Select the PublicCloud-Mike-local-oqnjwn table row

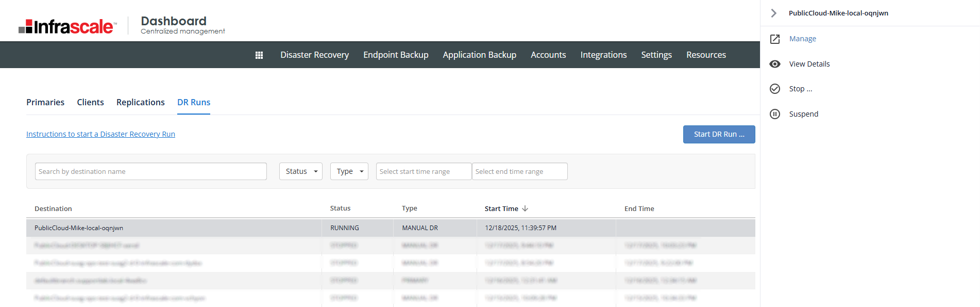[175, 228]
